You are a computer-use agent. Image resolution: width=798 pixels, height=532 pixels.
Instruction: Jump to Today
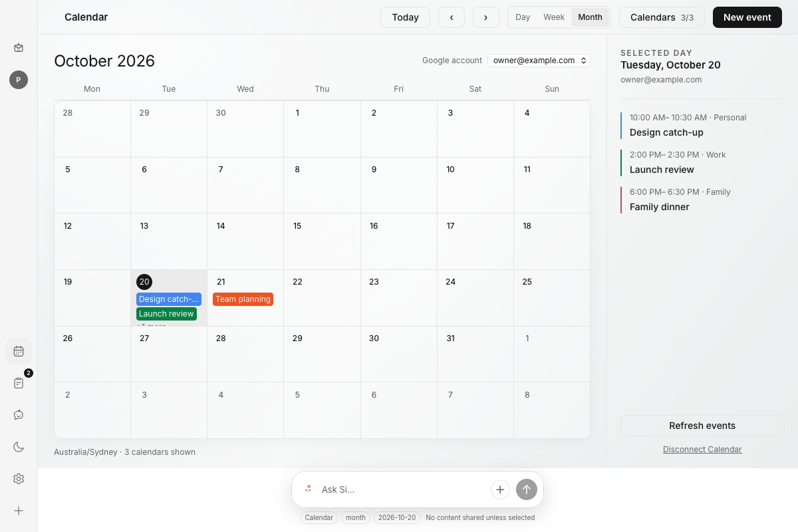pos(405,17)
